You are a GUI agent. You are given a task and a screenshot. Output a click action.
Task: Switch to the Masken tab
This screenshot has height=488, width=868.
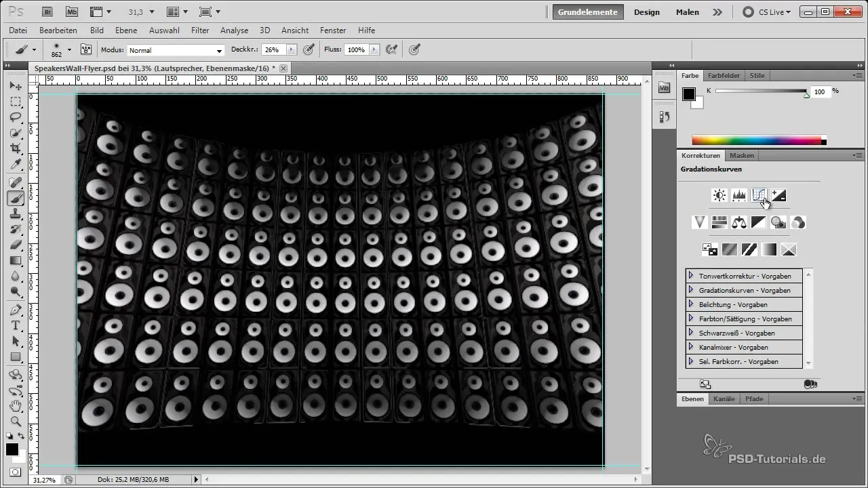pyautogui.click(x=742, y=156)
